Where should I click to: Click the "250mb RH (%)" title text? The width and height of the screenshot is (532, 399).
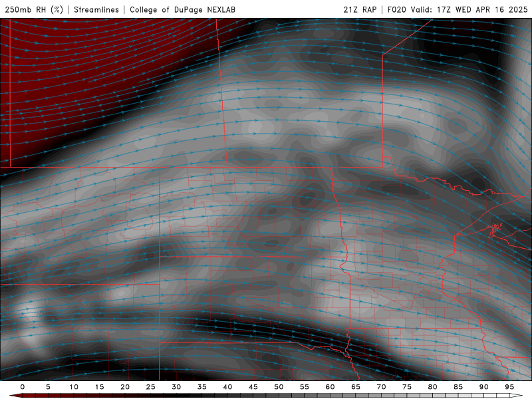point(34,9)
